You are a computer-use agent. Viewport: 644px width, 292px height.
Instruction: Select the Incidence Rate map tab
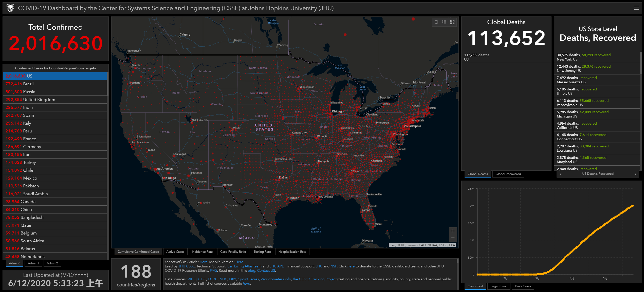(202, 252)
